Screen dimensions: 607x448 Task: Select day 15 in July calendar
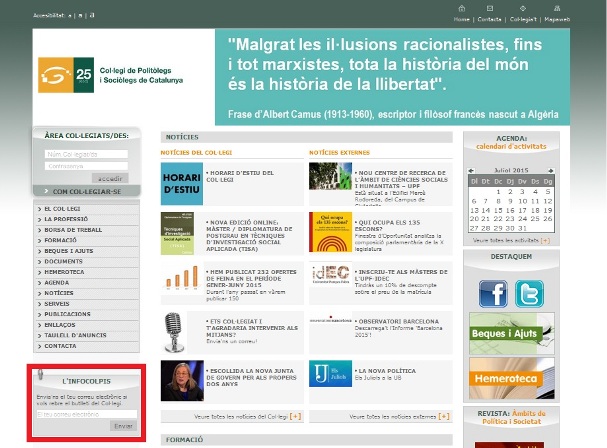tap(498, 210)
